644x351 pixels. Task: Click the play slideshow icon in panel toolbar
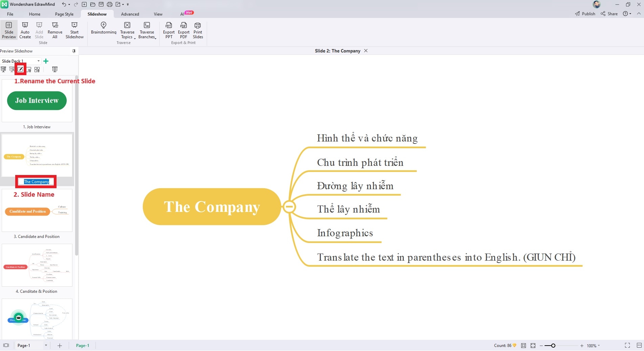point(55,69)
